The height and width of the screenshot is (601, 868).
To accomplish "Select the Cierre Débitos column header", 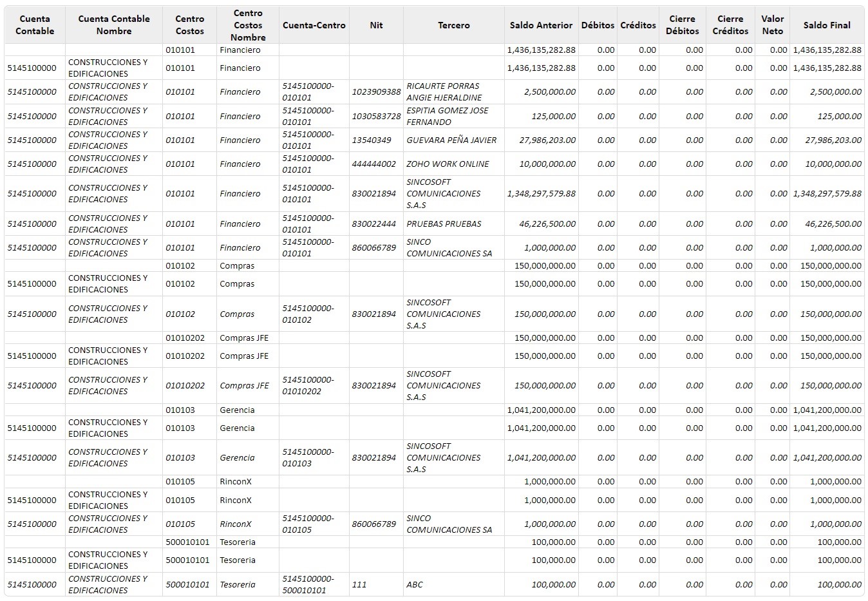I will 683,25.
